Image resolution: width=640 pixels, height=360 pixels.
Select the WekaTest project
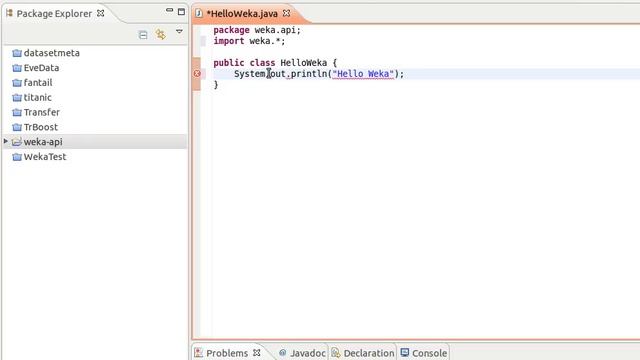pyautogui.click(x=45, y=157)
